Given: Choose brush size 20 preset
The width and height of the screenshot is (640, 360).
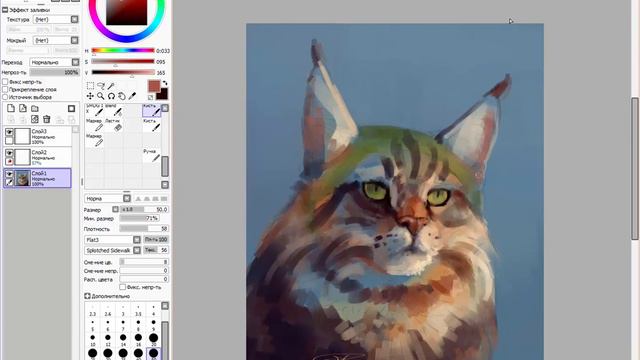Looking at the screenshot, I should coord(153,340).
